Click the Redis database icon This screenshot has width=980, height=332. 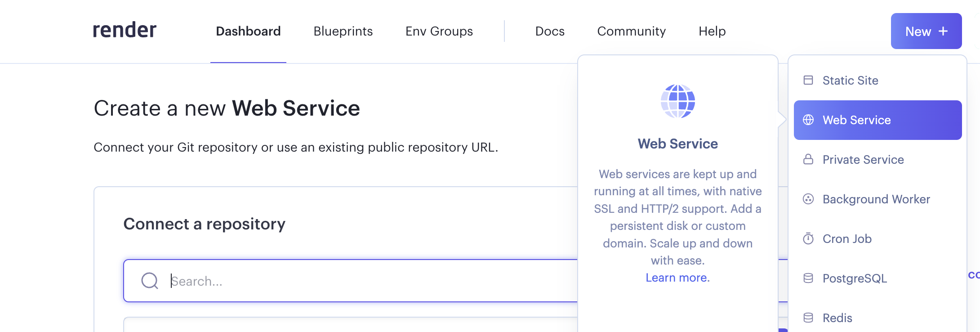[x=808, y=318]
